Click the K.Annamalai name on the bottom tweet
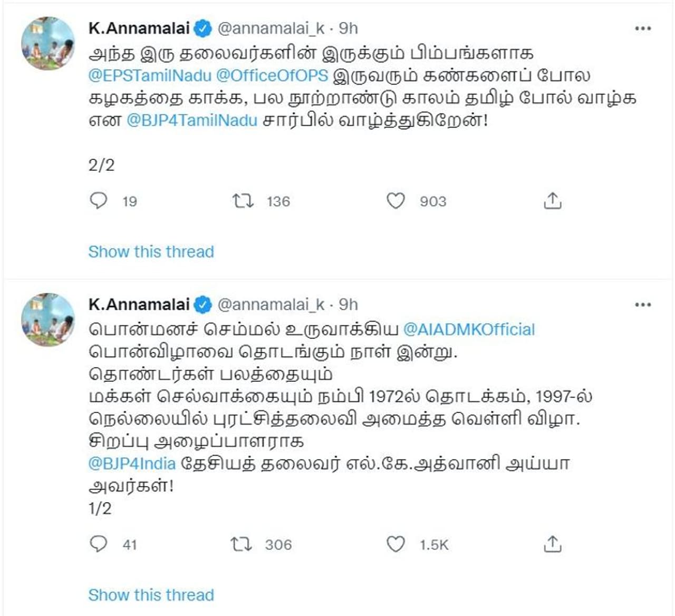Screen dimensions: 675x616 139,305
